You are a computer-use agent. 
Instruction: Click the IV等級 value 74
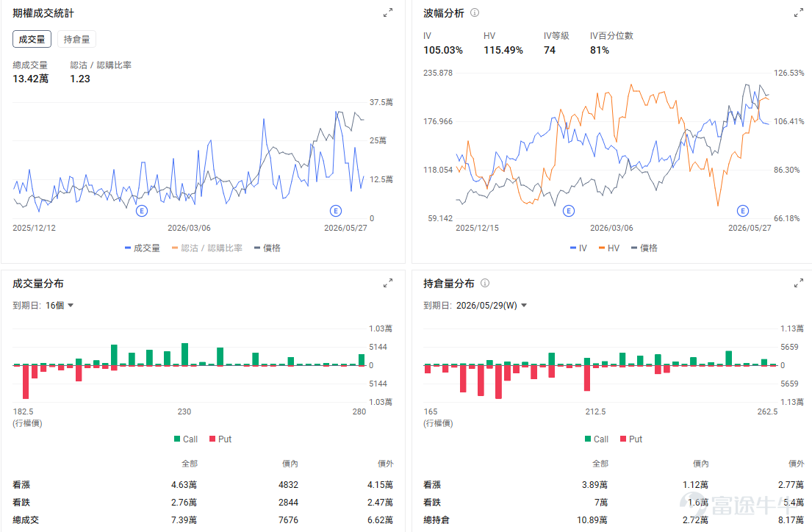pos(550,50)
